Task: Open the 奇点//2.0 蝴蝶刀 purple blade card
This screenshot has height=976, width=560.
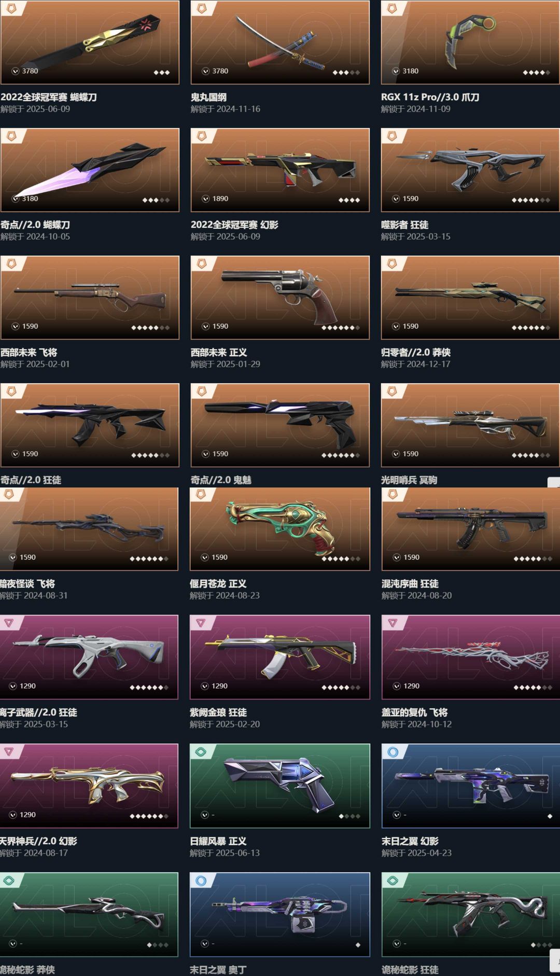Action: tap(90, 170)
